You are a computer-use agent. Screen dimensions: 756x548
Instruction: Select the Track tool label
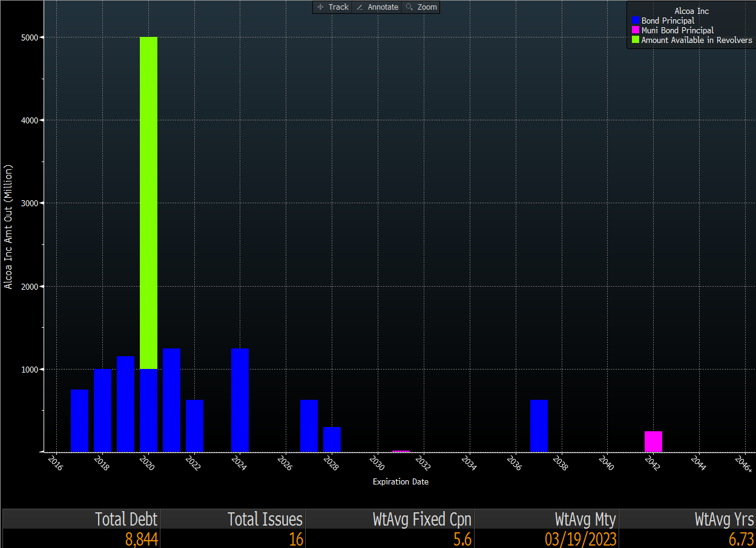338,7
